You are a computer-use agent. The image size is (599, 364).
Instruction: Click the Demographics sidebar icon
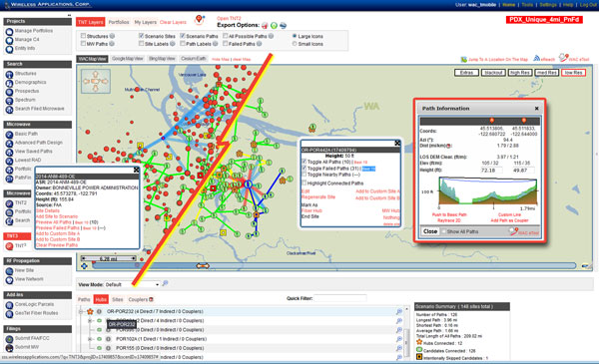tap(9, 83)
